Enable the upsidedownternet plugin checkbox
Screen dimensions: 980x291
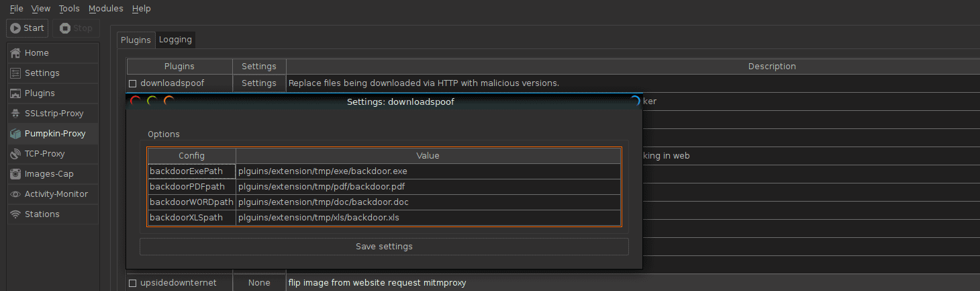(x=133, y=283)
